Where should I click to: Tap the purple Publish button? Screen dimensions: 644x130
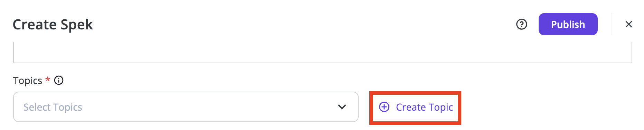pos(568,24)
